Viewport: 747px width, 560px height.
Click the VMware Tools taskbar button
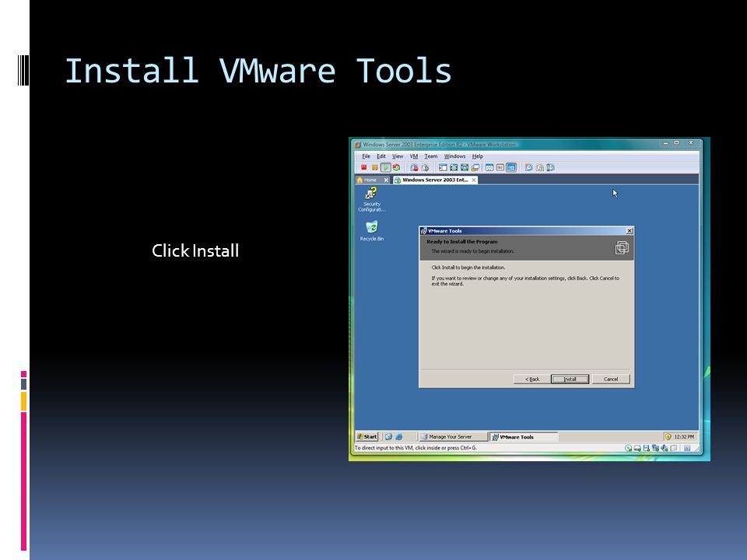pos(523,436)
